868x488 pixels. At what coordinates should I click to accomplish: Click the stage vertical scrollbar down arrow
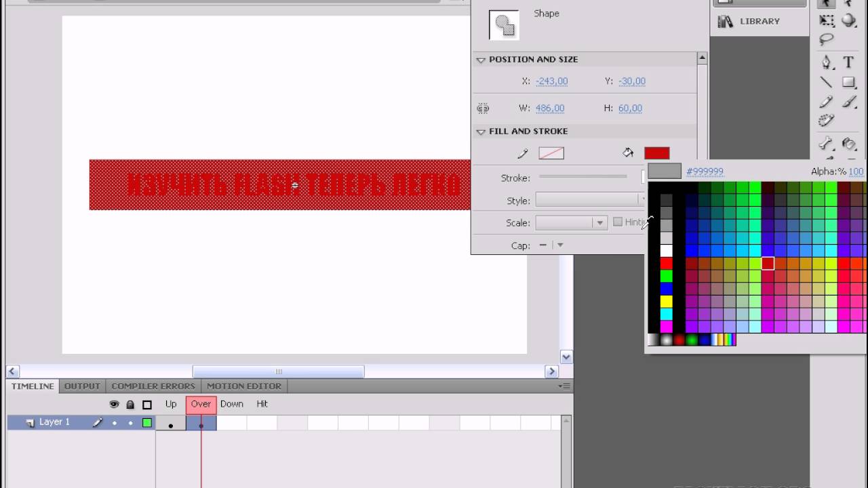566,357
